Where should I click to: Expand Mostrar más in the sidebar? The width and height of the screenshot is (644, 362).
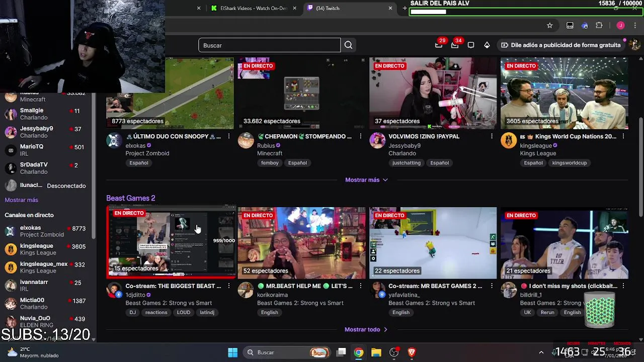[x=21, y=200]
